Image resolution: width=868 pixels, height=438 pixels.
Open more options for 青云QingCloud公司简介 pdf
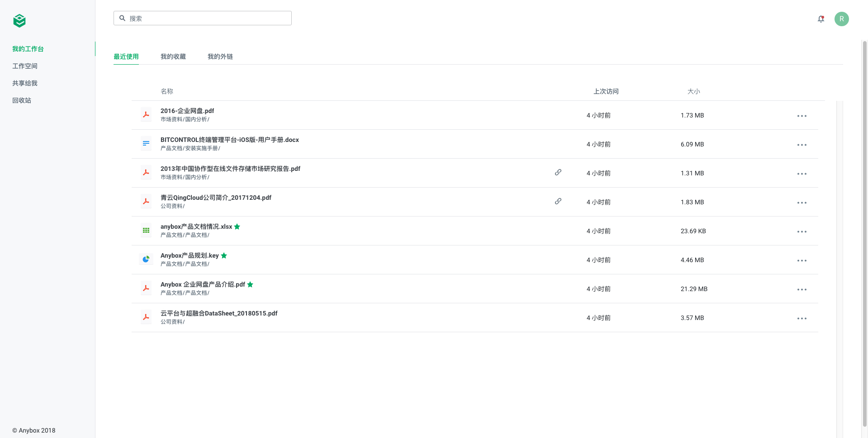[802, 203]
